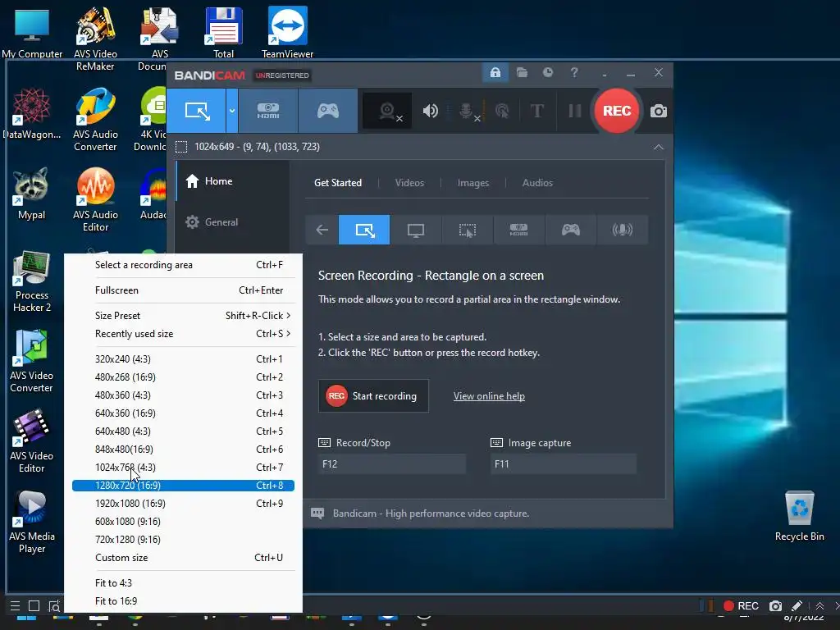Viewport: 840px width, 630px height.
Task: Toggle microphone recording icon
Action: [x=467, y=111]
